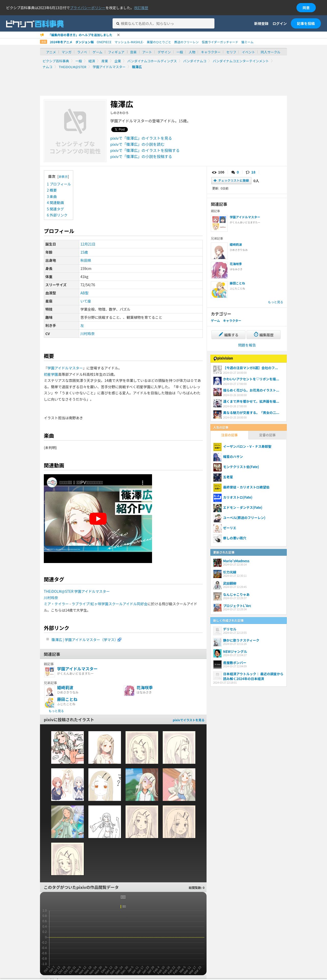Open the 姫崎莉波 sibling article thumbnail

point(219,251)
